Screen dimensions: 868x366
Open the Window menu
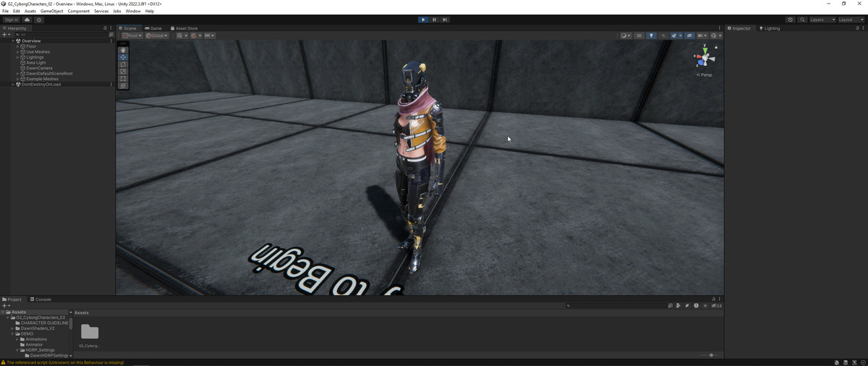pyautogui.click(x=133, y=11)
